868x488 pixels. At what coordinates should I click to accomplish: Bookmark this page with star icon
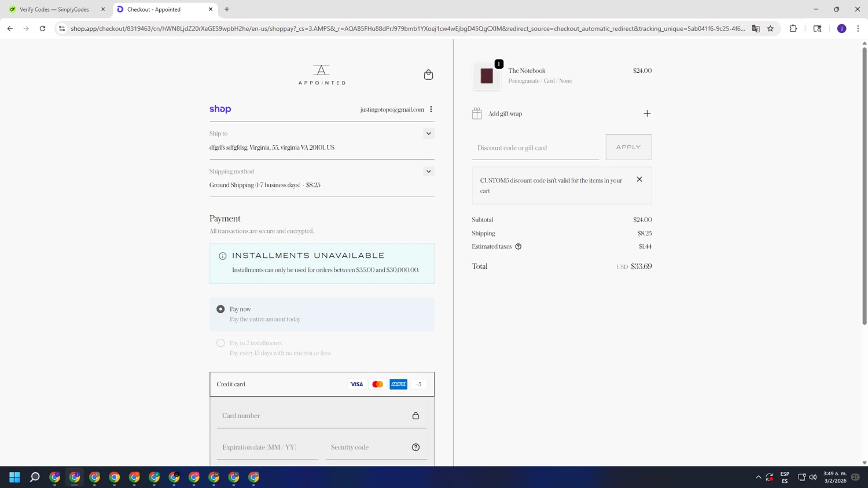point(770,28)
